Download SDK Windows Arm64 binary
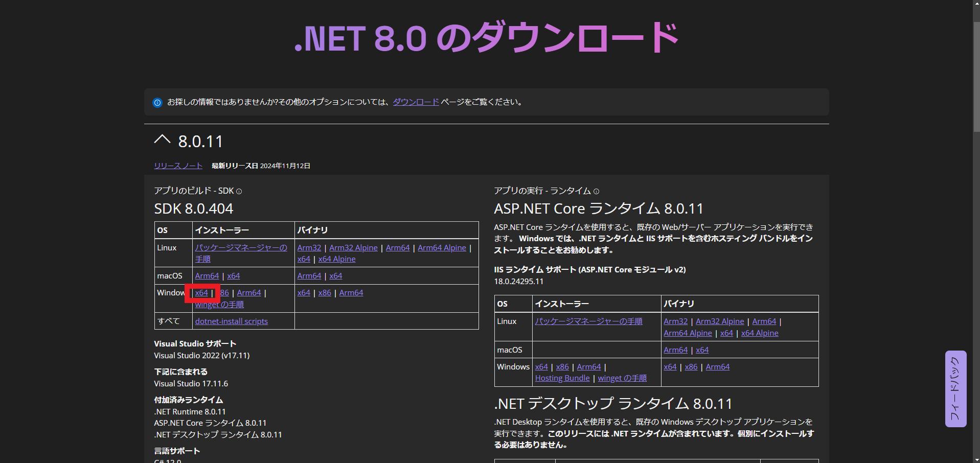Screen dimensions: 980x463 [351, 292]
